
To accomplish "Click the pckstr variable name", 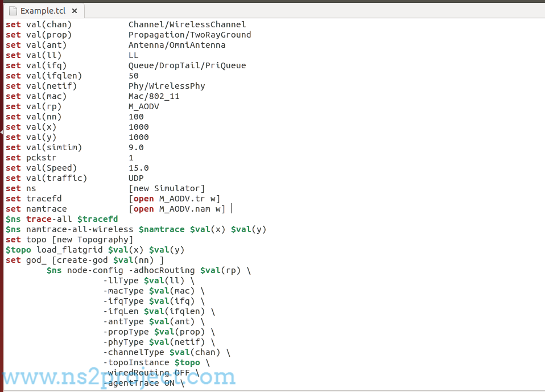I will [x=41, y=158].
